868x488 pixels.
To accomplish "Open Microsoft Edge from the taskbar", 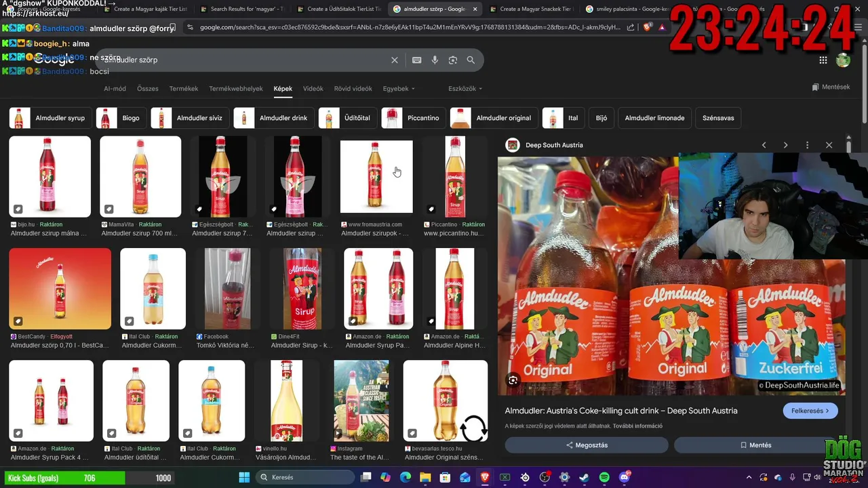I will coord(406,477).
